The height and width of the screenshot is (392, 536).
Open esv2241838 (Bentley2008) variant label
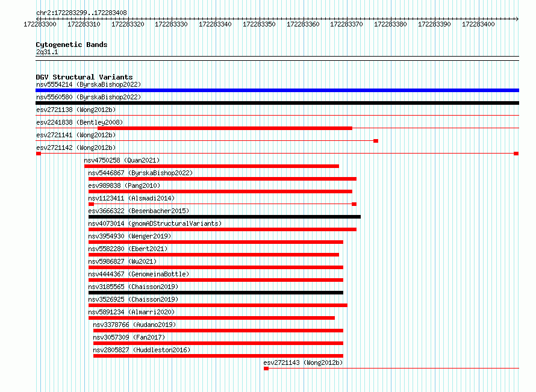pyautogui.click(x=79, y=122)
